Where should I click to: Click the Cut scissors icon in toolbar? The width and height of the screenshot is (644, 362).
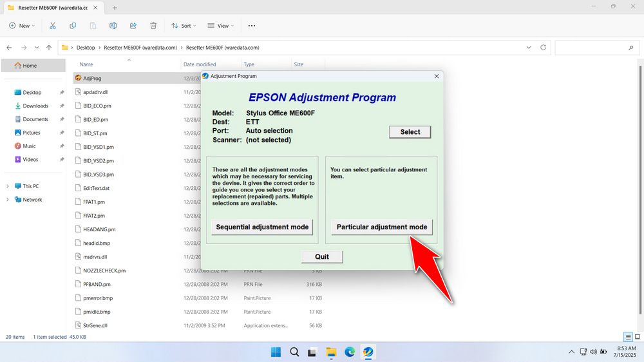click(x=53, y=26)
